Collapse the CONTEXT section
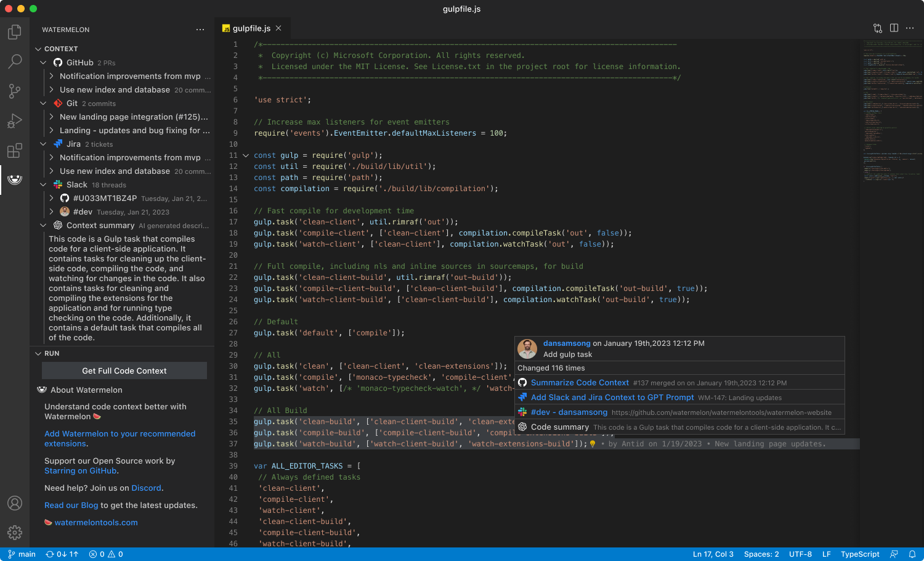 pyautogui.click(x=38, y=49)
